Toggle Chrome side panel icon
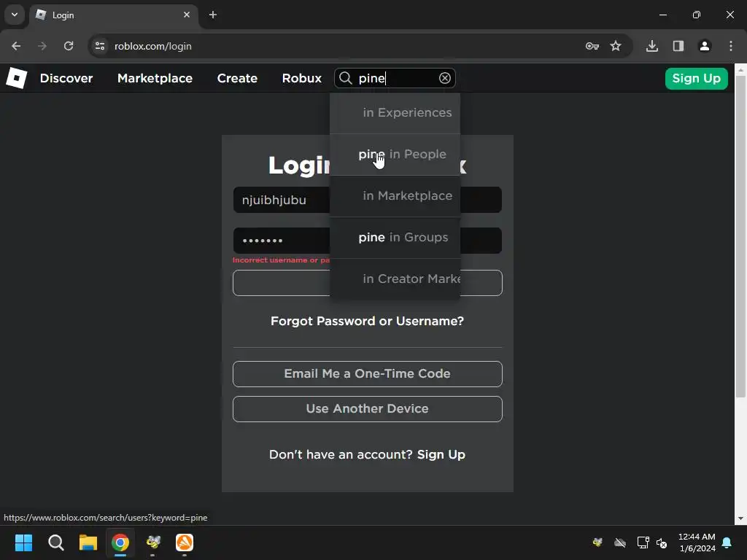Image resolution: width=747 pixels, height=560 pixels. (678, 46)
